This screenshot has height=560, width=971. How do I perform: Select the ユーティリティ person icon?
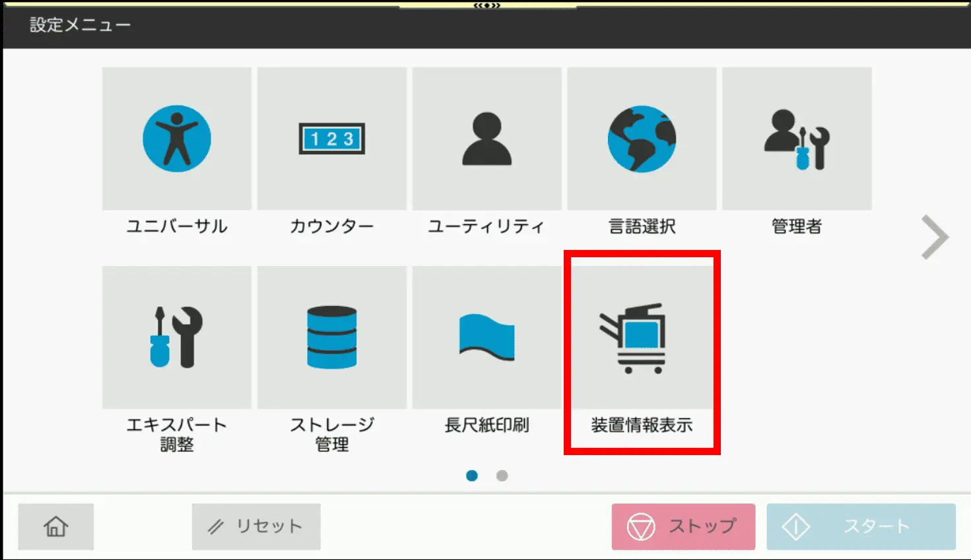486,139
